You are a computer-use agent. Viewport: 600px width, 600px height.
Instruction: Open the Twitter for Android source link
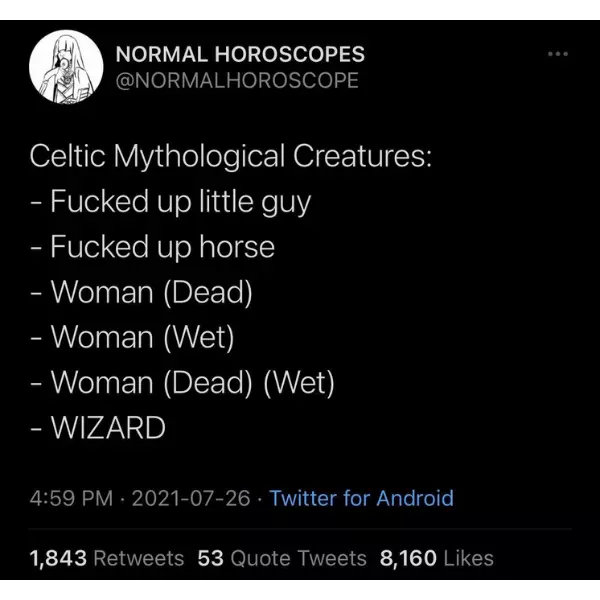coord(361,498)
